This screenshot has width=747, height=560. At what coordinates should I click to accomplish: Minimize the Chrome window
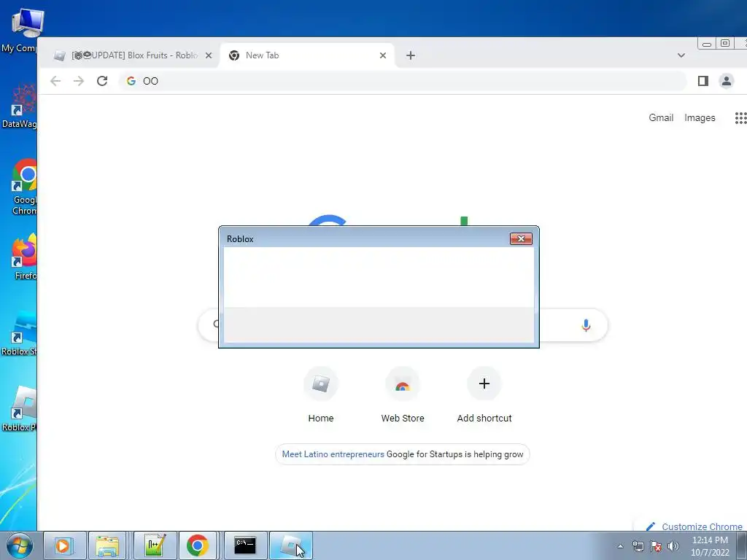click(706, 43)
